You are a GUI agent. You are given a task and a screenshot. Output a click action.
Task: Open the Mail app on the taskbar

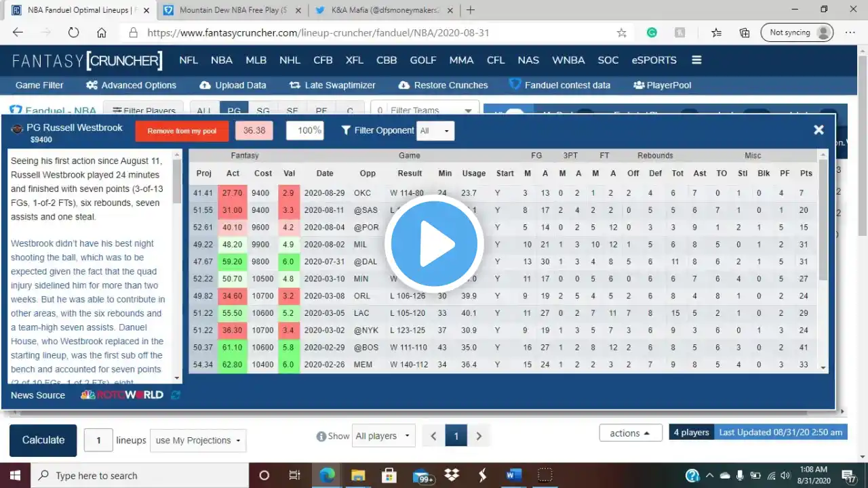coord(422,475)
